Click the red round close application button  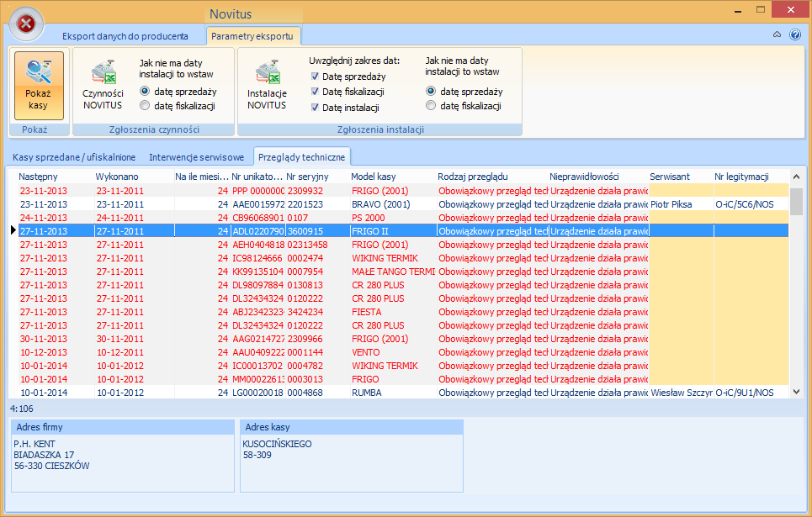(26, 24)
